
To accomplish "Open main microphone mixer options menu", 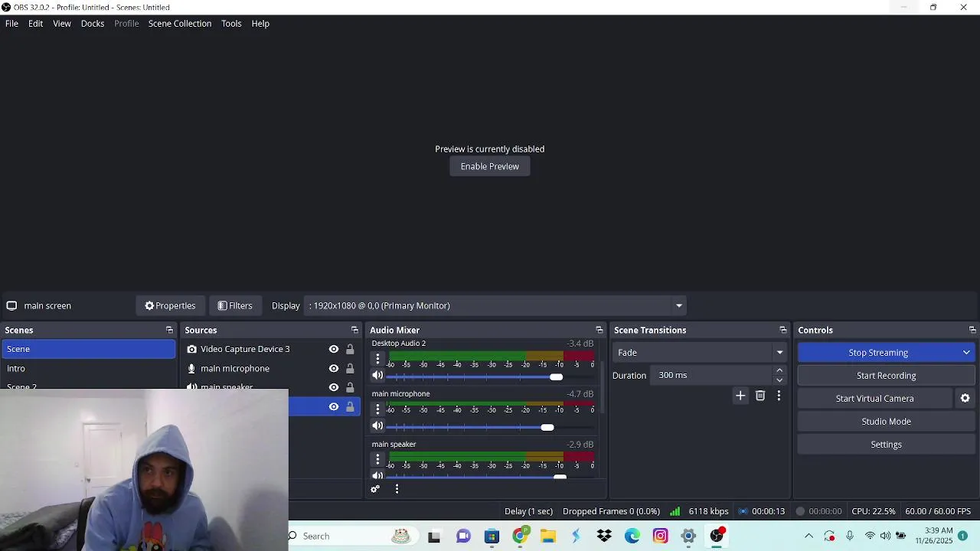I will 377,409.
